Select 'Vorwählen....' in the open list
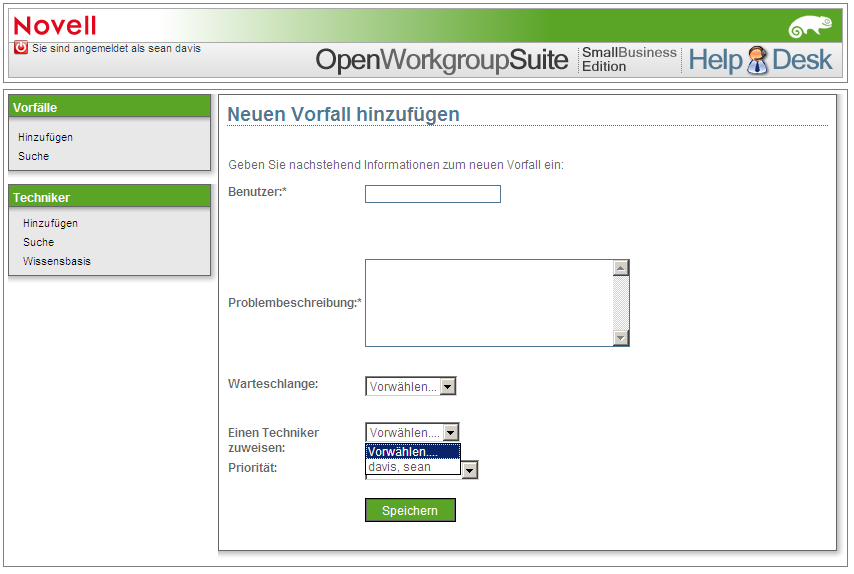 pos(413,451)
